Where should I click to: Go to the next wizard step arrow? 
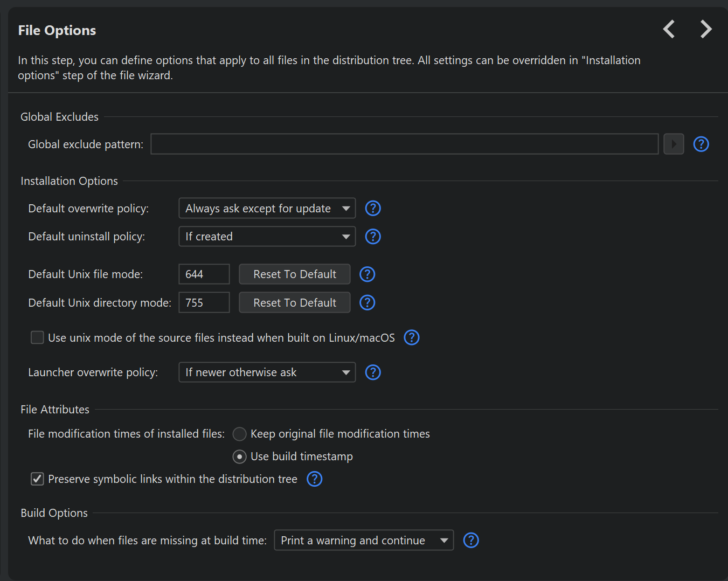(x=706, y=29)
